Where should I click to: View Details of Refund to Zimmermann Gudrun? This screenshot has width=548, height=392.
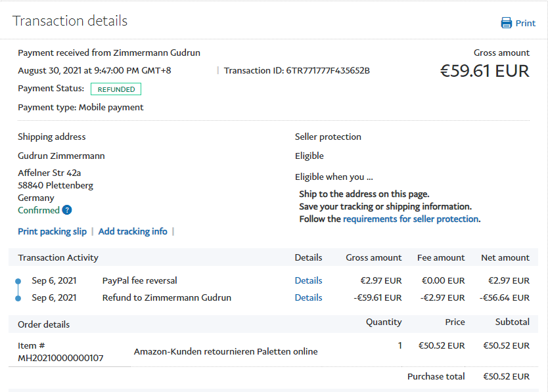coord(308,297)
